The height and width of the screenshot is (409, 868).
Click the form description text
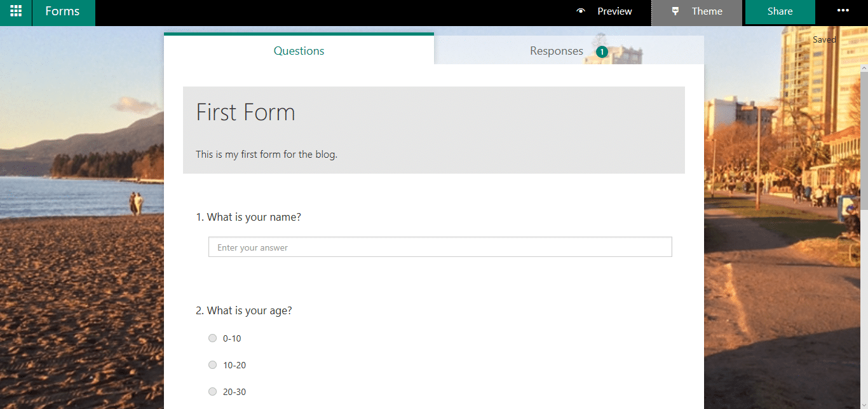[267, 154]
